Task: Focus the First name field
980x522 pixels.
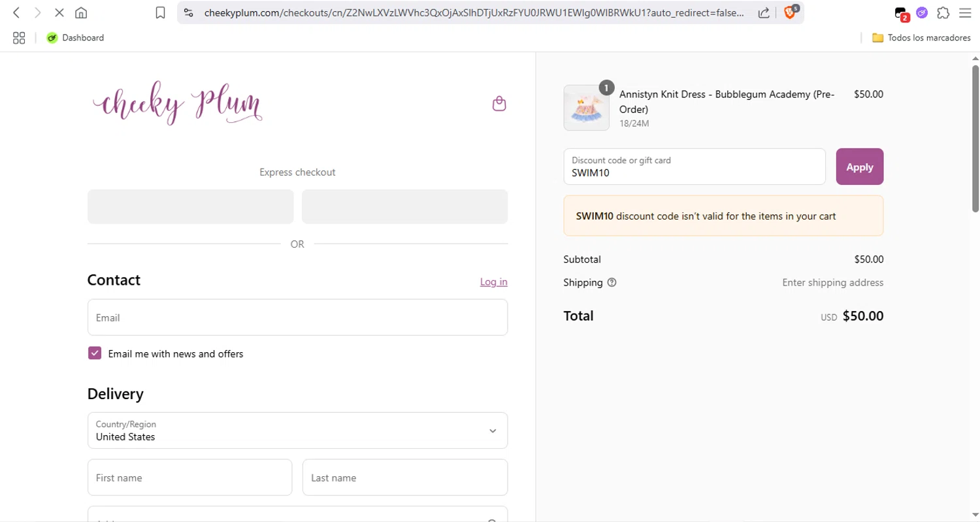Action: coord(189,478)
